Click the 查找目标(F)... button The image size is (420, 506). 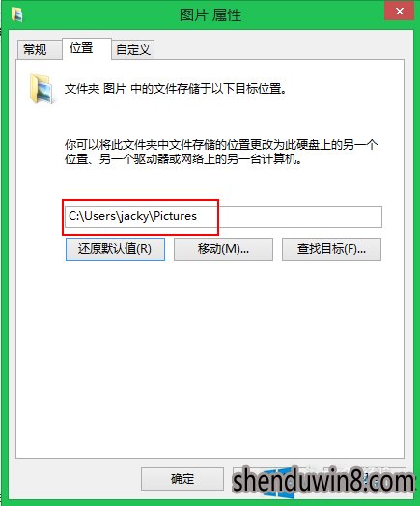[x=331, y=249]
